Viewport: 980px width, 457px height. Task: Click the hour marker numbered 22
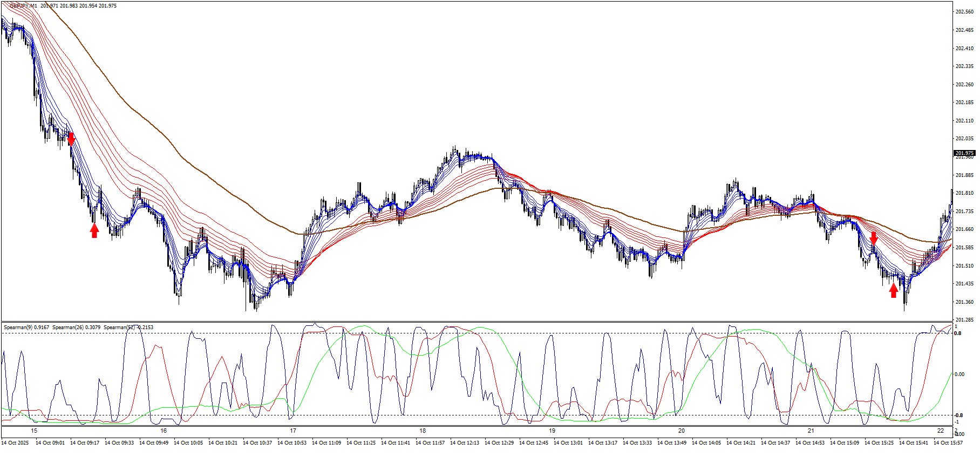point(941,431)
